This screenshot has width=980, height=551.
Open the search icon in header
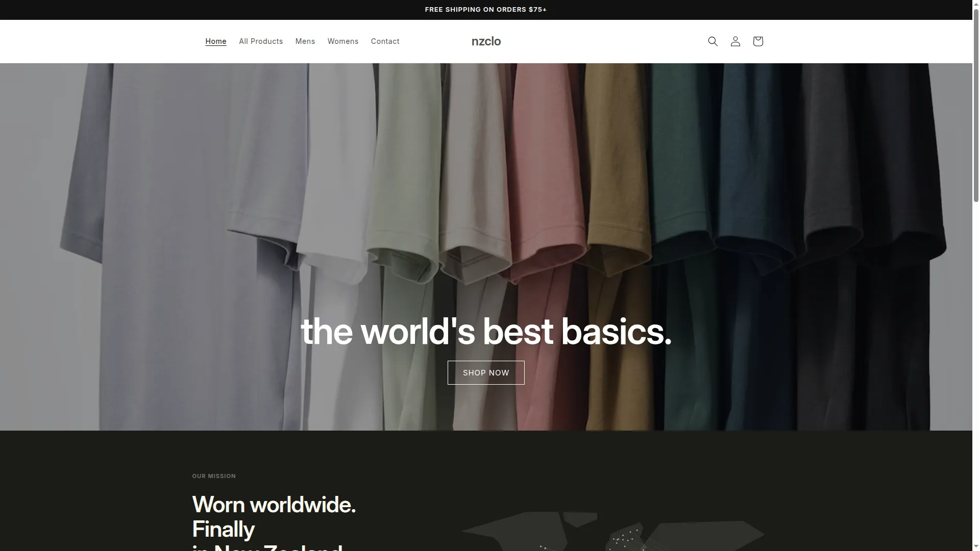[x=713, y=41]
